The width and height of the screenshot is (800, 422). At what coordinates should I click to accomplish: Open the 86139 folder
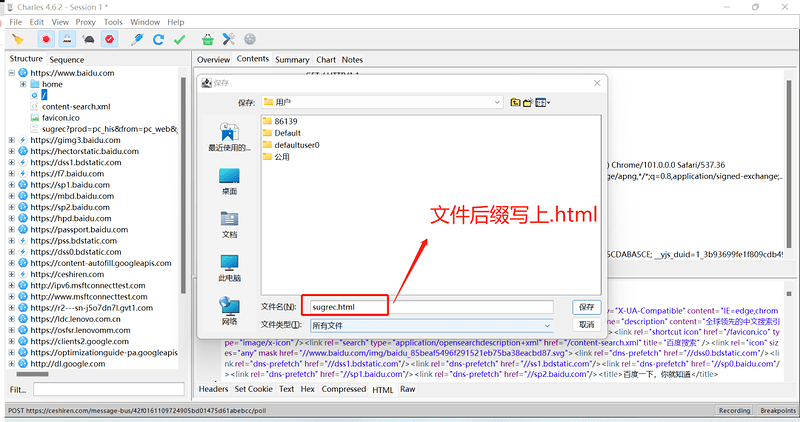tap(280, 121)
